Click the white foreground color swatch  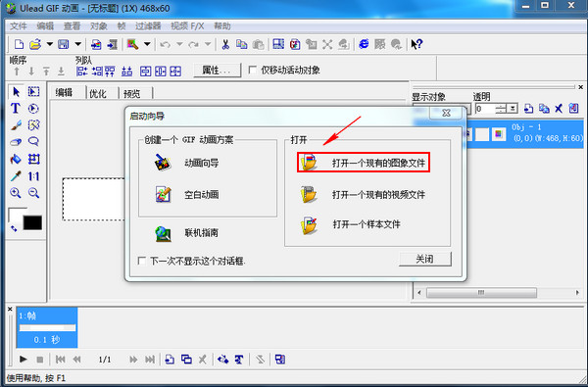click(16, 215)
